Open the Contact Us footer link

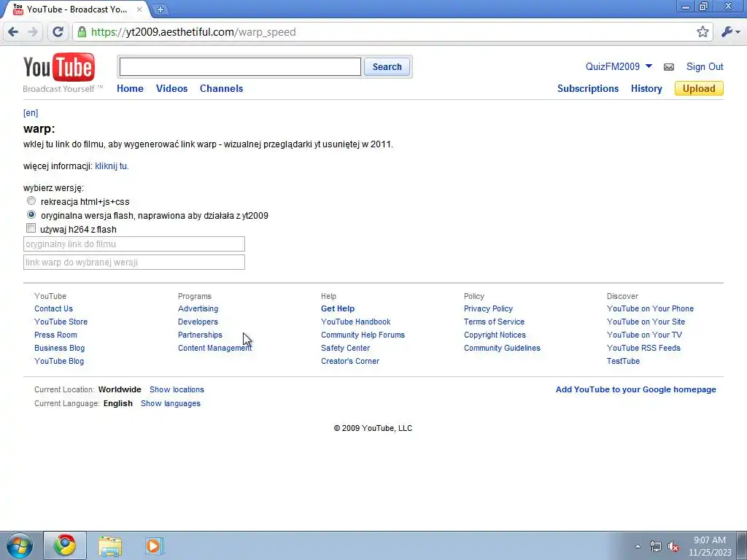53,308
